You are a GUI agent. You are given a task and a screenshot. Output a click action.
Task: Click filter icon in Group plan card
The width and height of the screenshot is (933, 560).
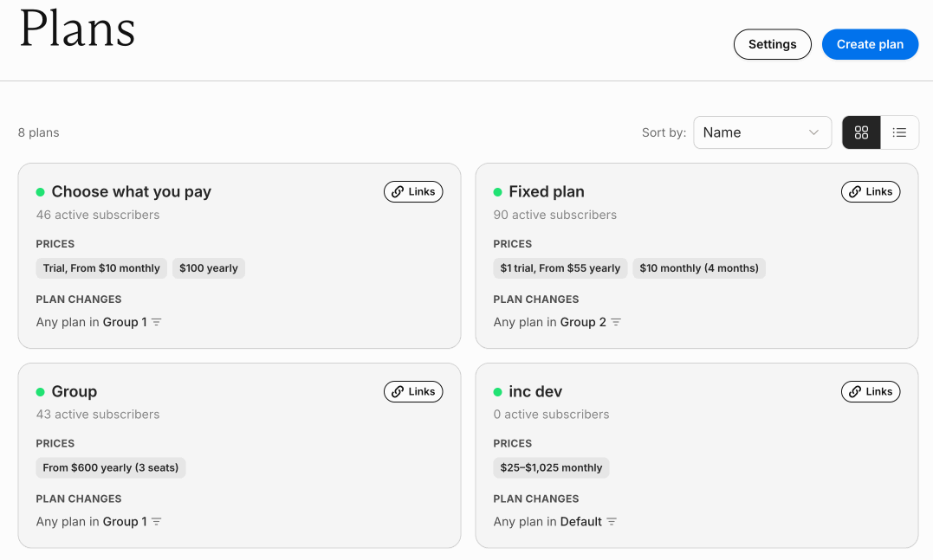(x=157, y=522)
